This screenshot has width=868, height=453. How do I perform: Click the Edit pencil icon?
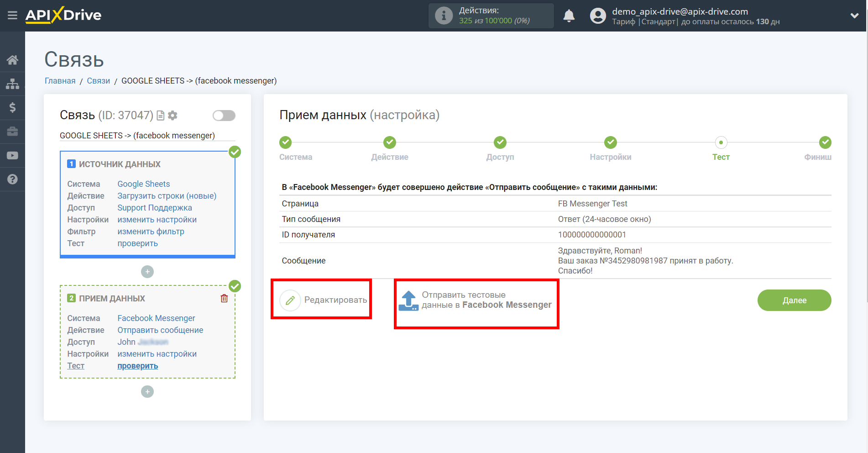290,300
